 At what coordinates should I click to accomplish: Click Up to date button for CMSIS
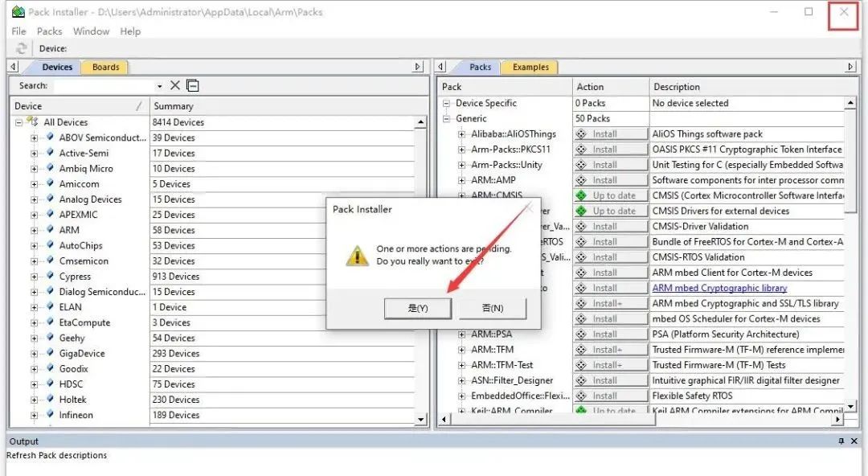click(611, 195)
